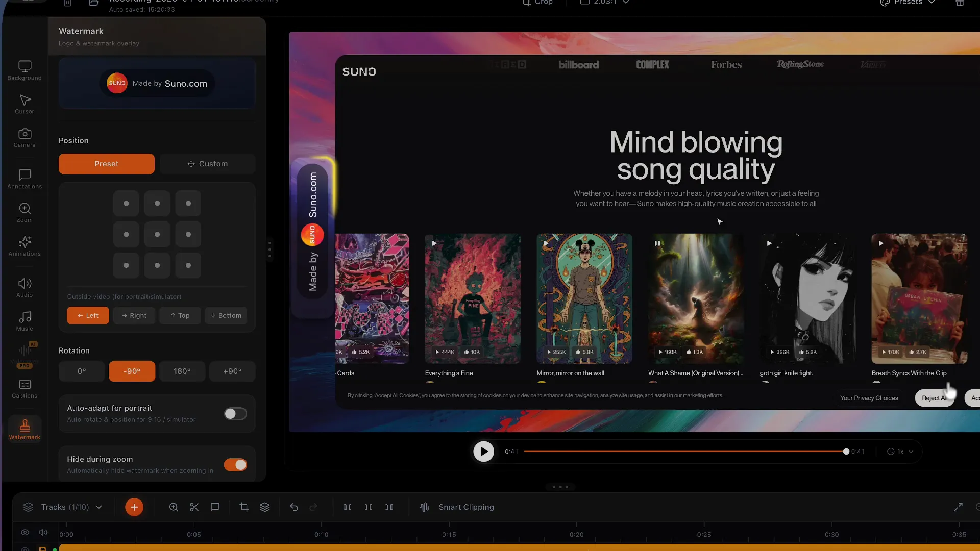Open the Cursor settings in the sidebar
This screenshot has height=551, width=980.
click(x=24, y=104)
